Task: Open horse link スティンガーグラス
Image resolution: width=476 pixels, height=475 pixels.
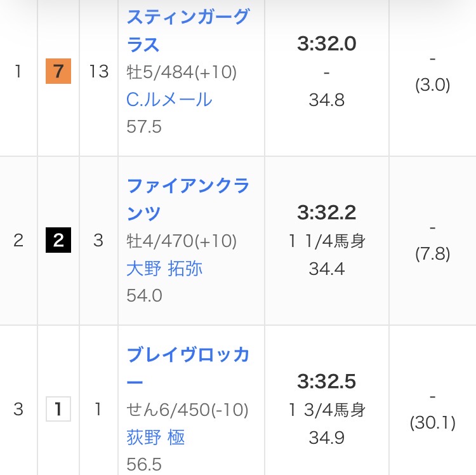Action: pyautogui.click(x=187, y=30)
